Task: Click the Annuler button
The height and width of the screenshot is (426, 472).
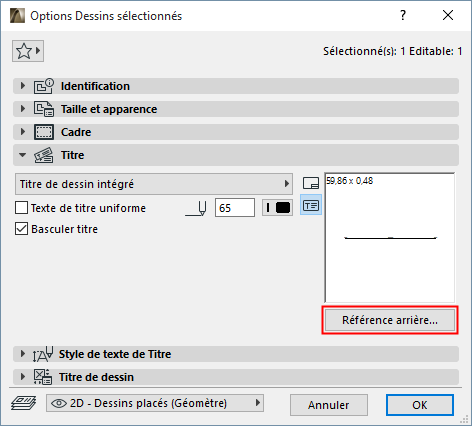Action: (329, 405)
